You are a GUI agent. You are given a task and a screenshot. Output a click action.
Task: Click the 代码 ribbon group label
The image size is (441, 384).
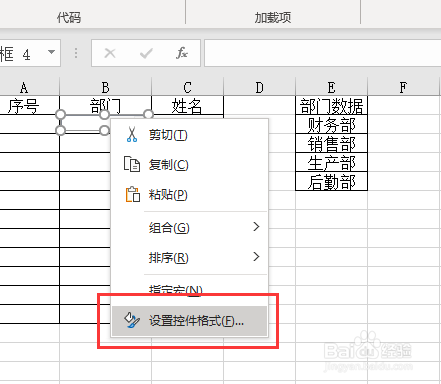pyautogui.click(x=69, y=17)
